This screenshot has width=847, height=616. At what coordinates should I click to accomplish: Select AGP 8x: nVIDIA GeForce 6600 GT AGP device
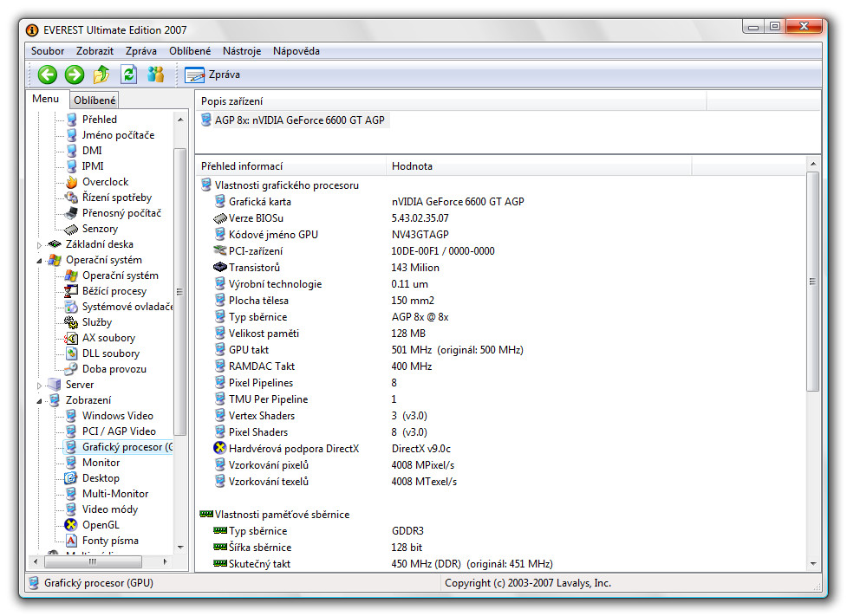coord(299,120)
